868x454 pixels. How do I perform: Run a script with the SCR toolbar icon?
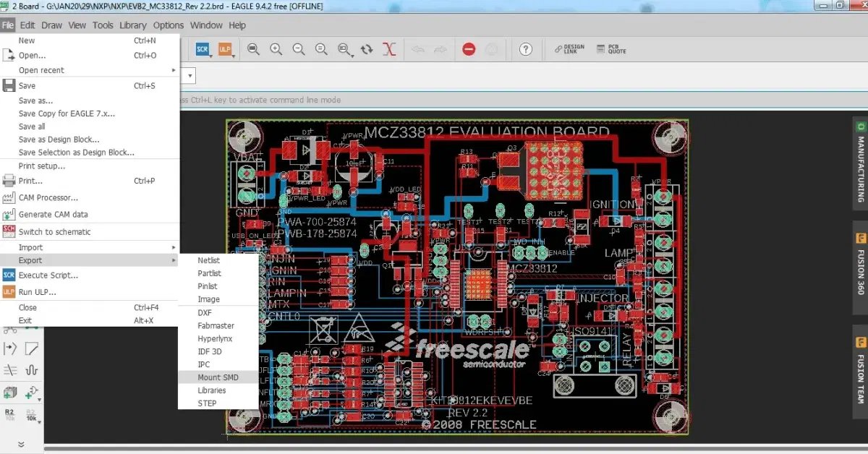coord(203,49)
